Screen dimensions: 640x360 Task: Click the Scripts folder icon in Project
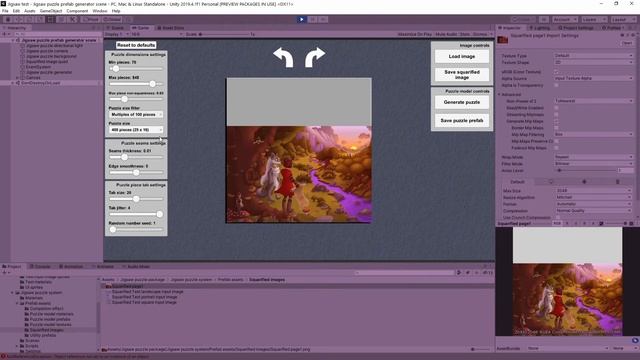pos(22,346)
